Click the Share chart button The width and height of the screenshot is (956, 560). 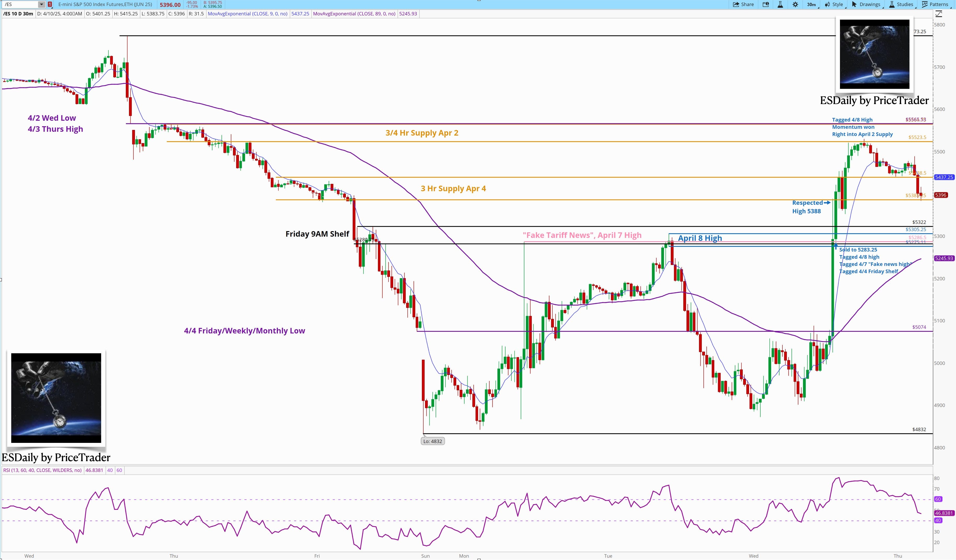click(743, 4)
